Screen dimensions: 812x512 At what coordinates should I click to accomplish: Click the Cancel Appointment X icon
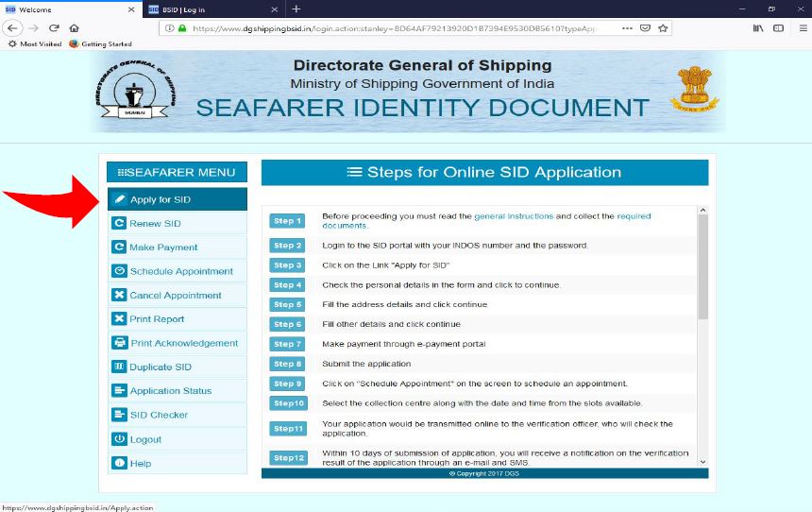[x=119, y=295]
